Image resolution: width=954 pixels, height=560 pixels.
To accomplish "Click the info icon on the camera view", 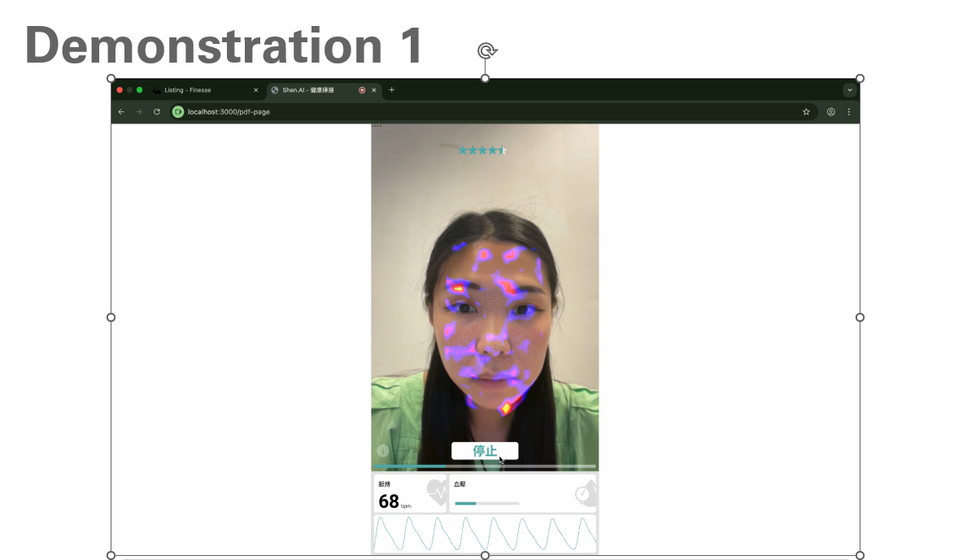I will coord(382,451).
